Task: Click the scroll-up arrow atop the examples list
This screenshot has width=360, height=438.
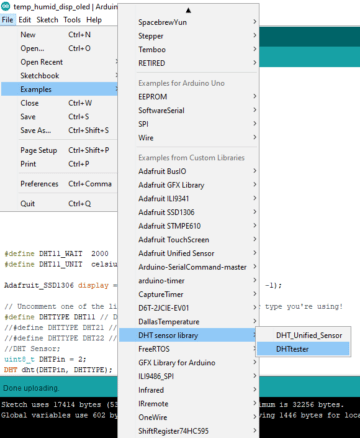Action: [188, 10]
